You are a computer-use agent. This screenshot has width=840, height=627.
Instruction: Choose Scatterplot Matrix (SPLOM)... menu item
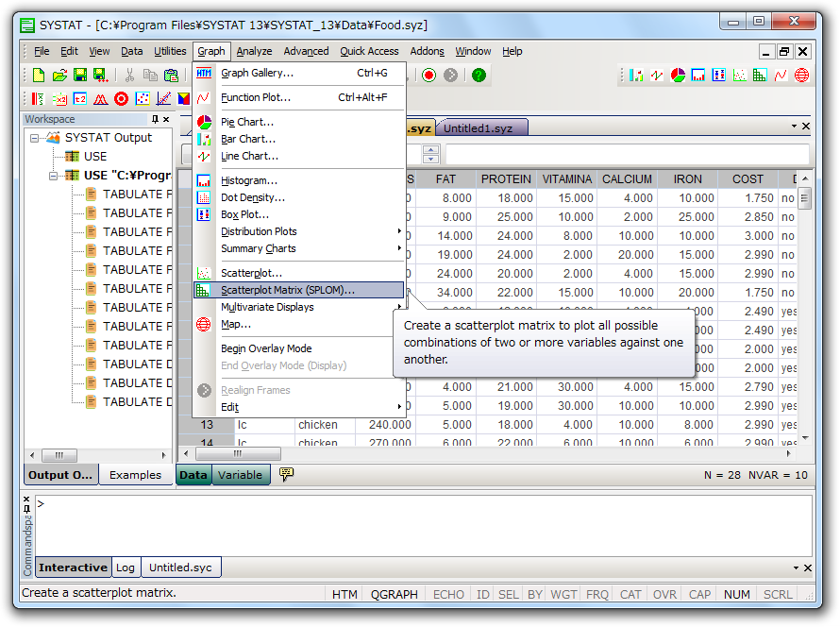click(x=298, y=290)
